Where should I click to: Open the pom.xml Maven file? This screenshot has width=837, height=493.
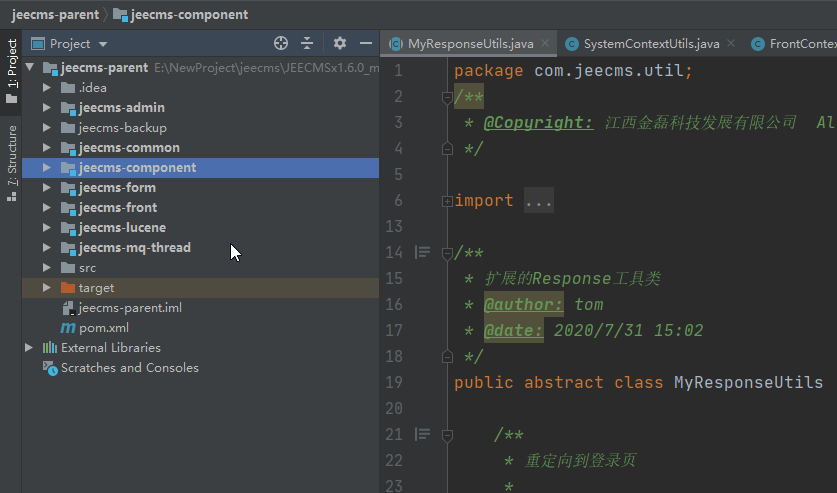pyautogui.click(x=103, y=328)
